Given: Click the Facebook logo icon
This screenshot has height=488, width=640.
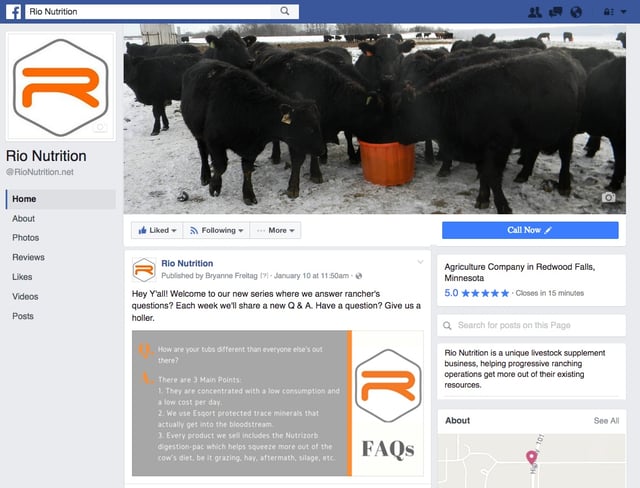Looking at the screenshot, I should click(x=13, y=12).
